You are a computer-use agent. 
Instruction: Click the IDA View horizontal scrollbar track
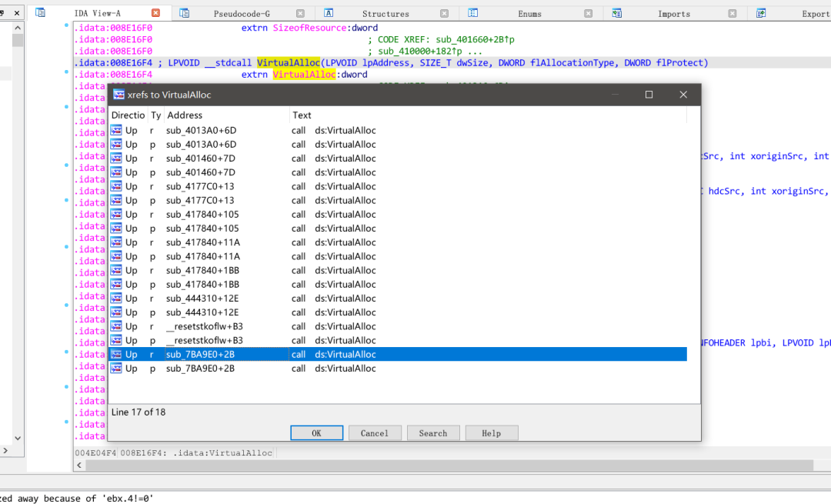click(449, 466)
